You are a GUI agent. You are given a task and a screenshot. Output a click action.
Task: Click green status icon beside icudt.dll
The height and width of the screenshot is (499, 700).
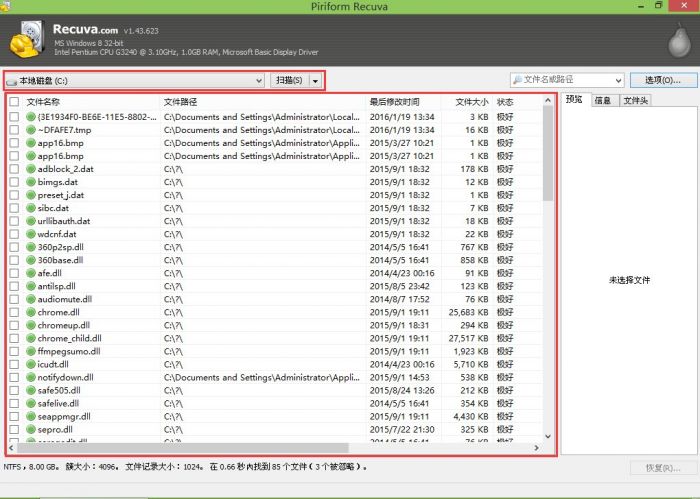31,364
